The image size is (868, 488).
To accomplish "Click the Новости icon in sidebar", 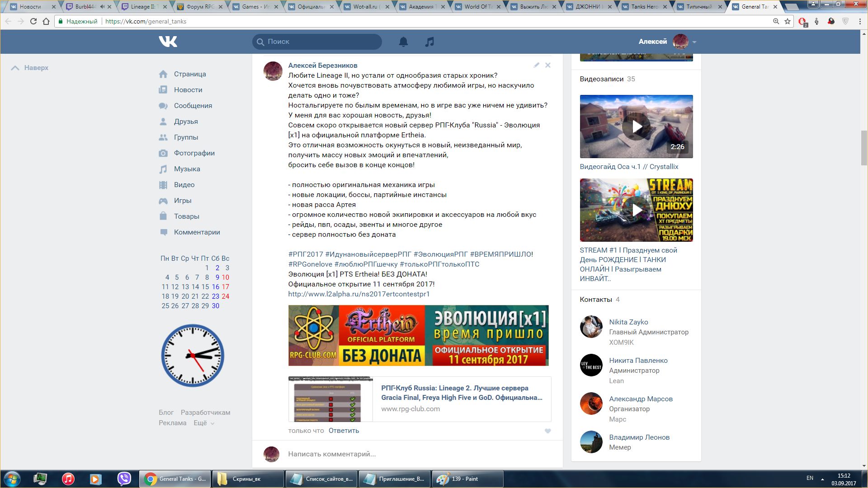I will (x=163, y=90).
